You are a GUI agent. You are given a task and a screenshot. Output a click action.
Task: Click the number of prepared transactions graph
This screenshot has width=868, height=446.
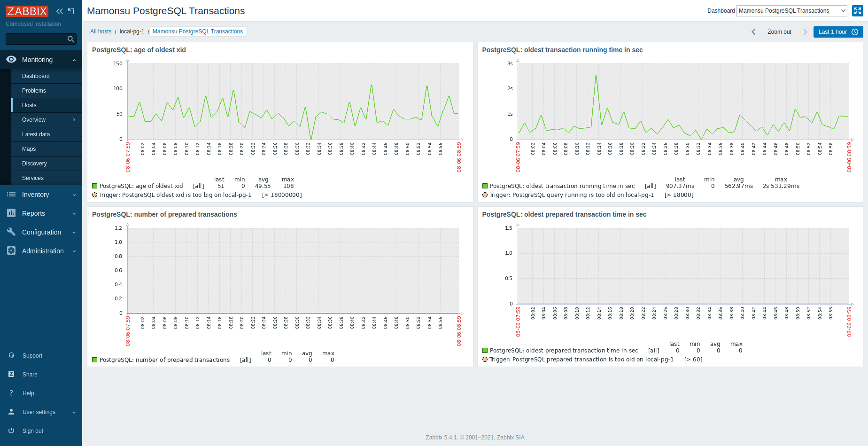tap(293, 271)
